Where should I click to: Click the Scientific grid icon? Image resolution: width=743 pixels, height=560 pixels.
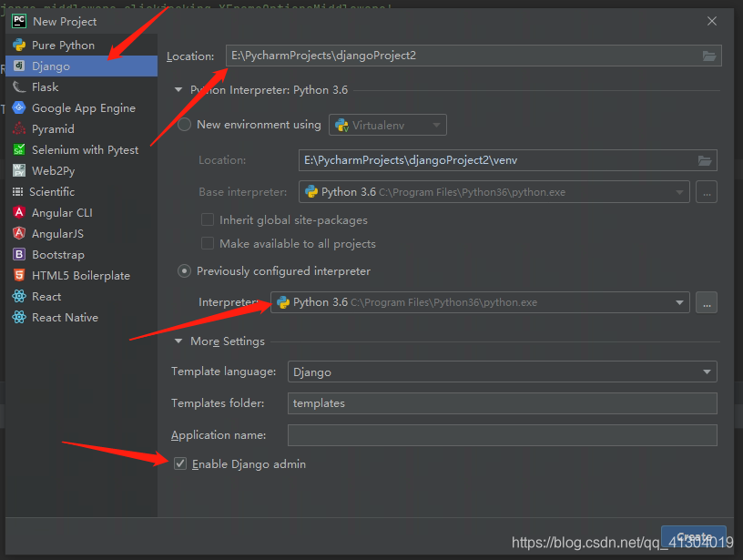17,191
